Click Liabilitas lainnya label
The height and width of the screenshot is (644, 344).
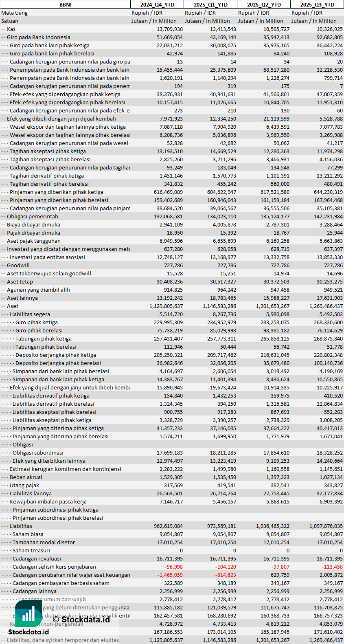pyautogui.click(x=31, y=493)
